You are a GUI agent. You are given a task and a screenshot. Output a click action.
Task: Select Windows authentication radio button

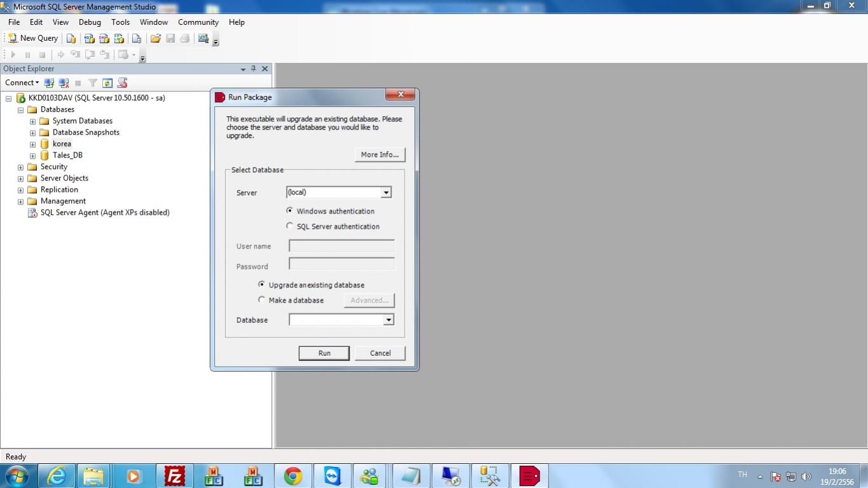[290, 210]
